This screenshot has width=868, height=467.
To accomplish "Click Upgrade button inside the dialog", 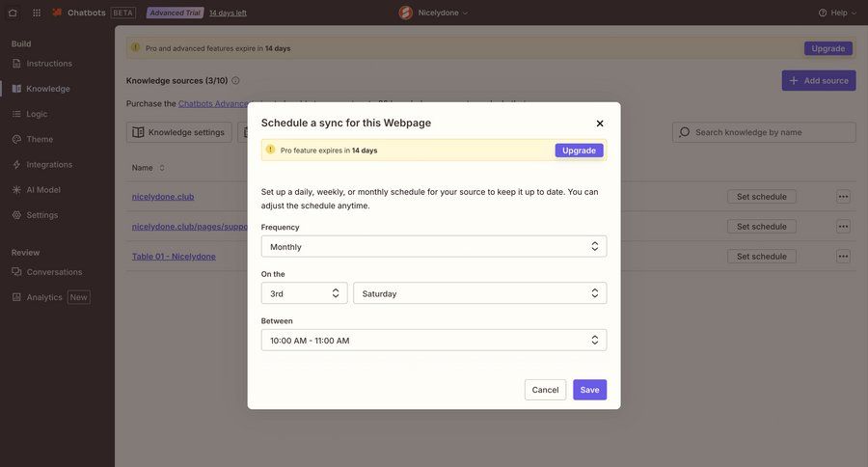I will [579, 151].
